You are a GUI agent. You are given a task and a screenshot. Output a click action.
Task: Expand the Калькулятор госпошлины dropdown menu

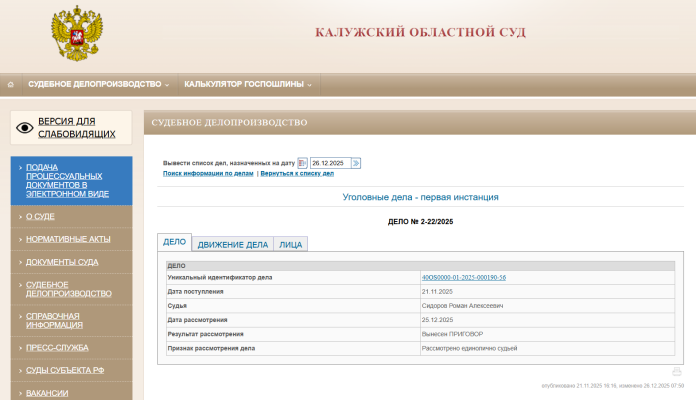pyautogui.click(x=247, y=84)
